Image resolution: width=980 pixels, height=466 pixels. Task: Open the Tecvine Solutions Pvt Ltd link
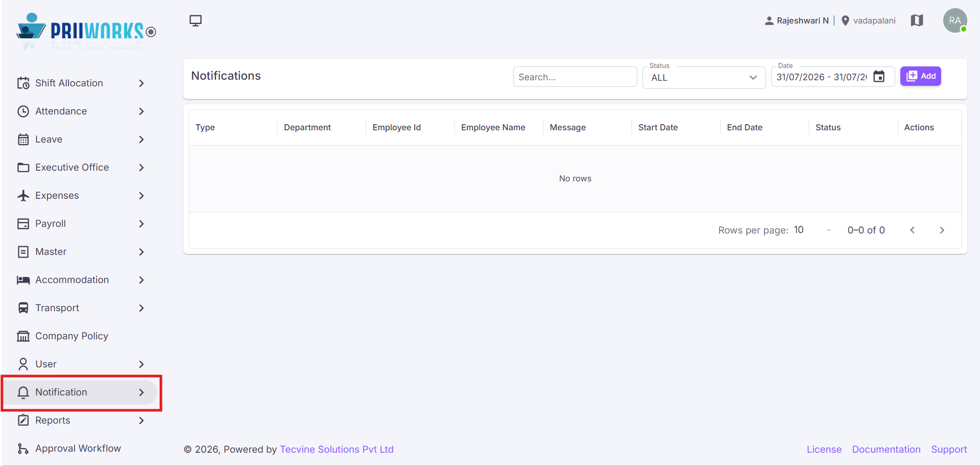pos(337,449)
